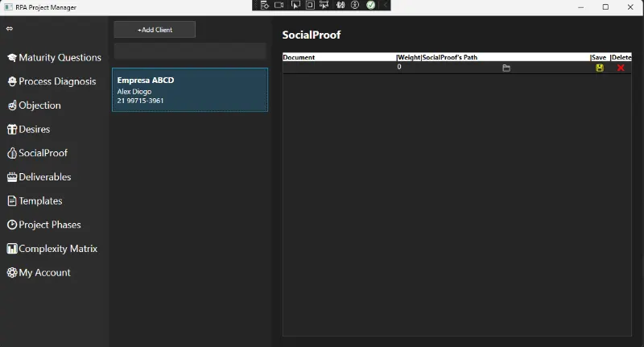Click the Templates document icon

tap(12, 200)
